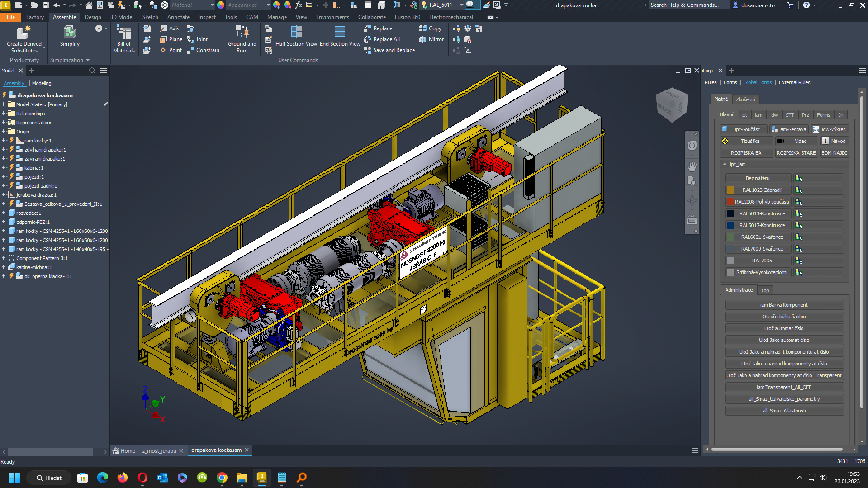Viewport: 868px width, 488px height.
Task: Open fx Parameters from the quick access toolbar
Action: 299,5
